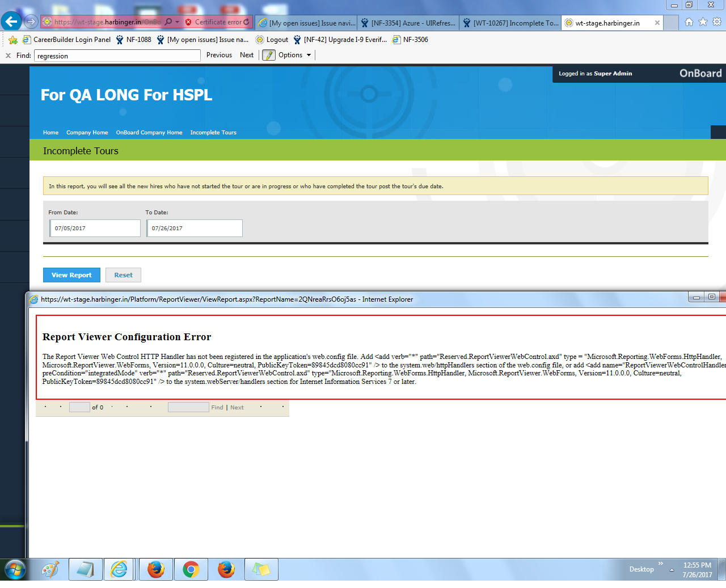Screen dimensions: 726x588
Task: Close the wt-stage.harbinger.in tab
Action: 657,23
